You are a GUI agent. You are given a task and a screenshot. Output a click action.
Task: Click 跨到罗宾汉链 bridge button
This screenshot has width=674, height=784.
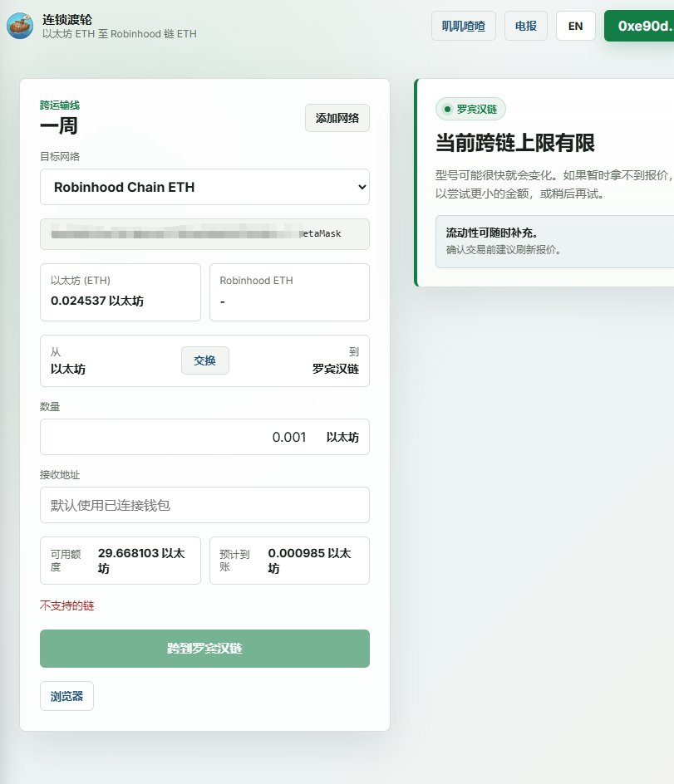(x=204, y=649)
